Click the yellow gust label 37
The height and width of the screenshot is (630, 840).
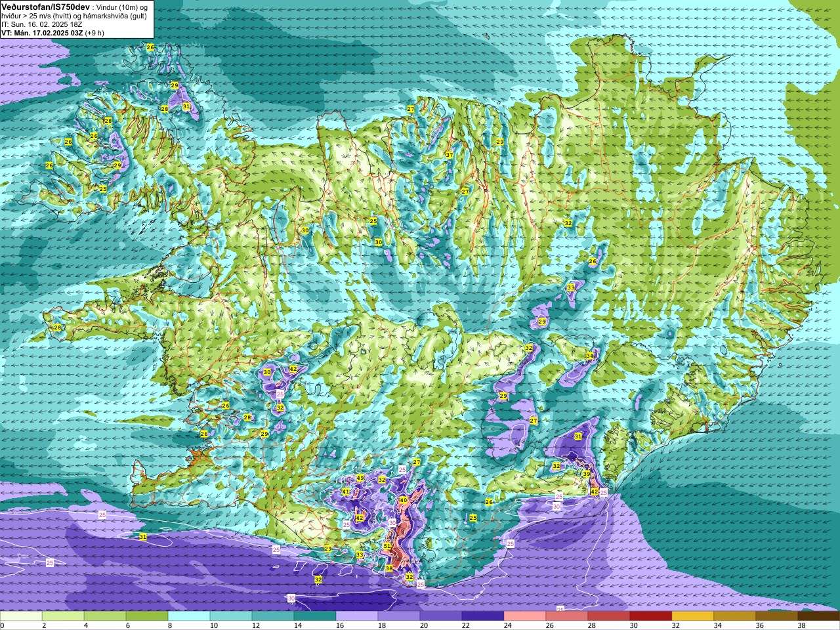click(450, 155)
